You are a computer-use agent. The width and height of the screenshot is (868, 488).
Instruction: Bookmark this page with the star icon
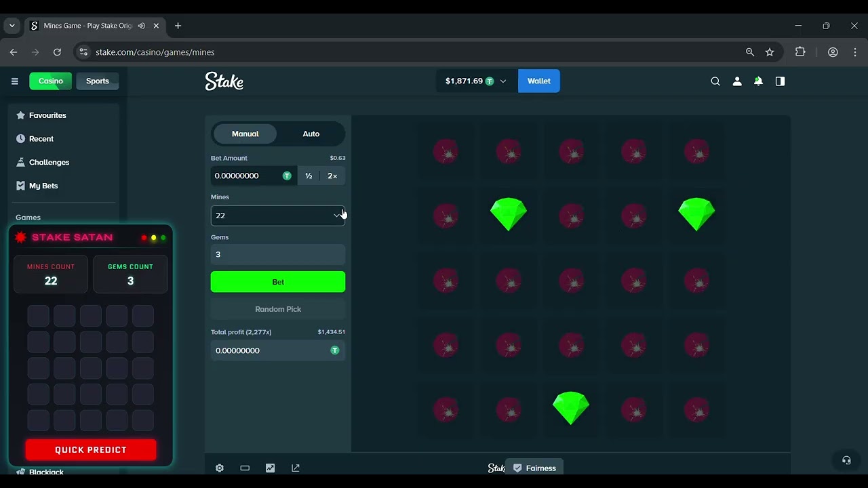(x=770, y=52)
